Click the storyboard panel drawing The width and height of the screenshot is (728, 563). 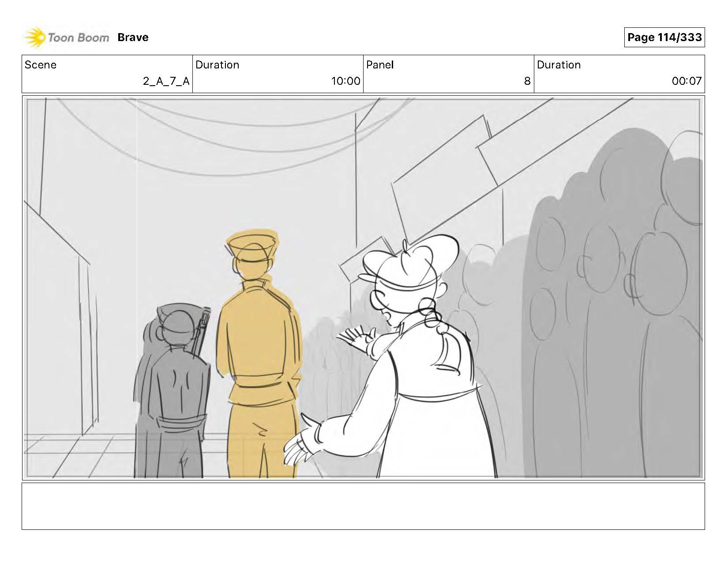363,288
